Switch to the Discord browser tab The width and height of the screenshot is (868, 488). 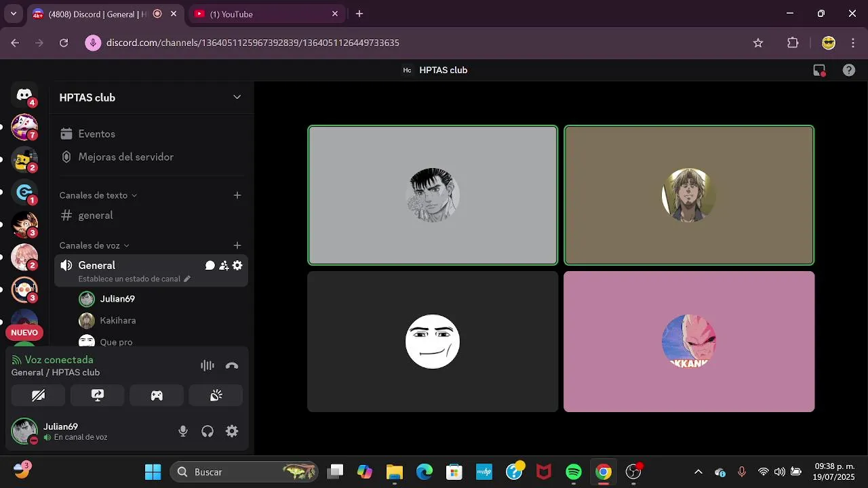pyautogui.click(x=104, y=14)
